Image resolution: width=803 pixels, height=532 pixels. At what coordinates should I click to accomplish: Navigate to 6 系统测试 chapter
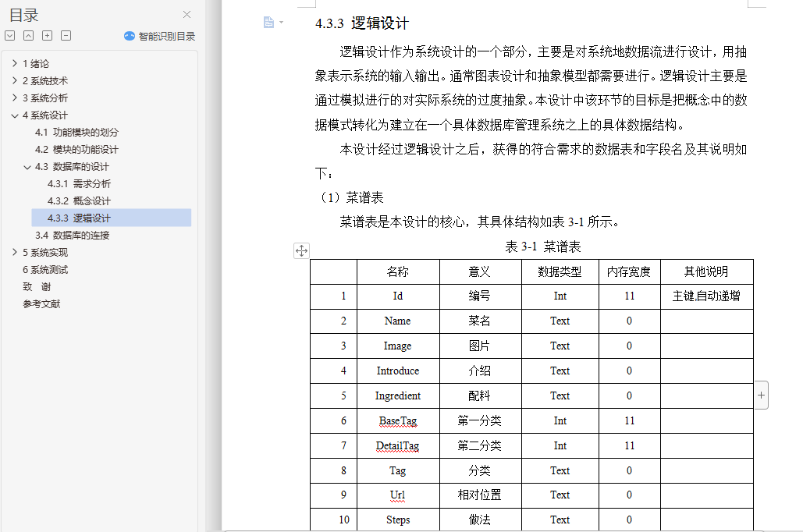[x=45, y=270]
